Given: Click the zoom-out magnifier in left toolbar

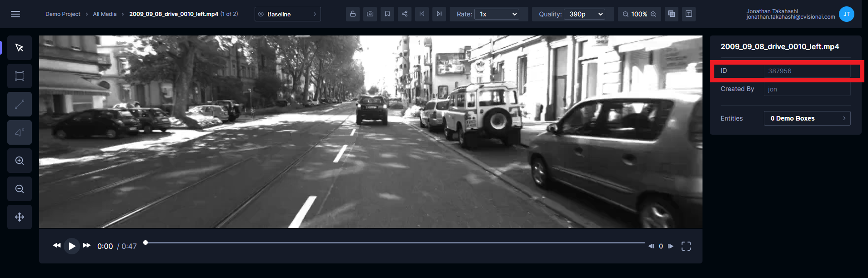Looking at the screenshot, I should (x=20, y=189).
